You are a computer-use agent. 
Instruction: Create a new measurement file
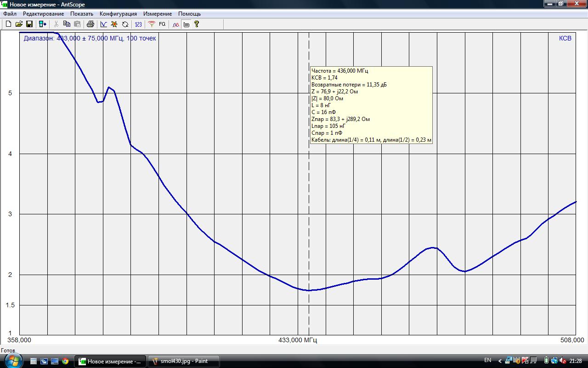click(x=8, y=24)
